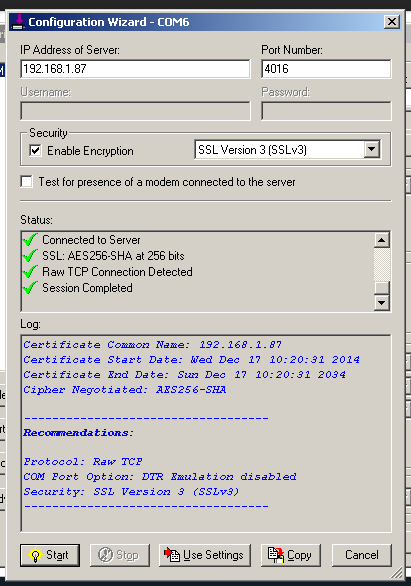Click the window resize grip corner
This screenshot has width=411, height=586.
click(x=397, y=573)
